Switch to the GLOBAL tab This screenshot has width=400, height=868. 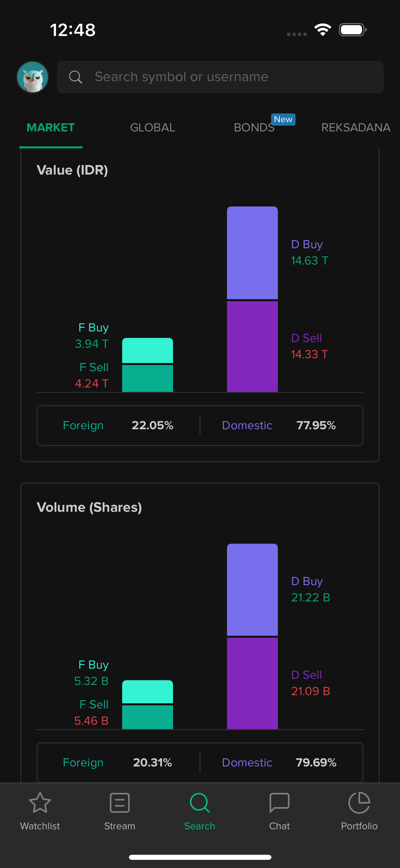click(153, 128)
